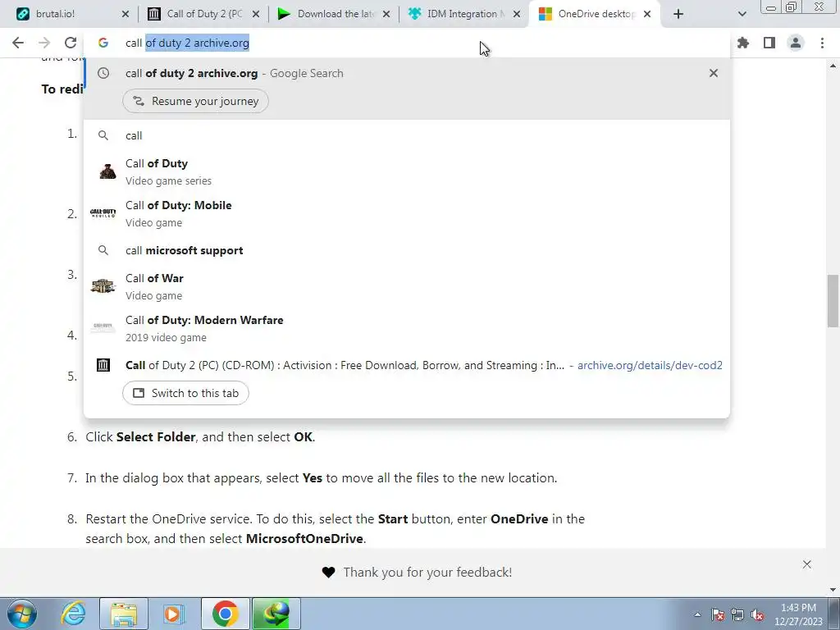
Task: Open the taskbar clock showing 1:43 PM
Action: coord(798,614)
